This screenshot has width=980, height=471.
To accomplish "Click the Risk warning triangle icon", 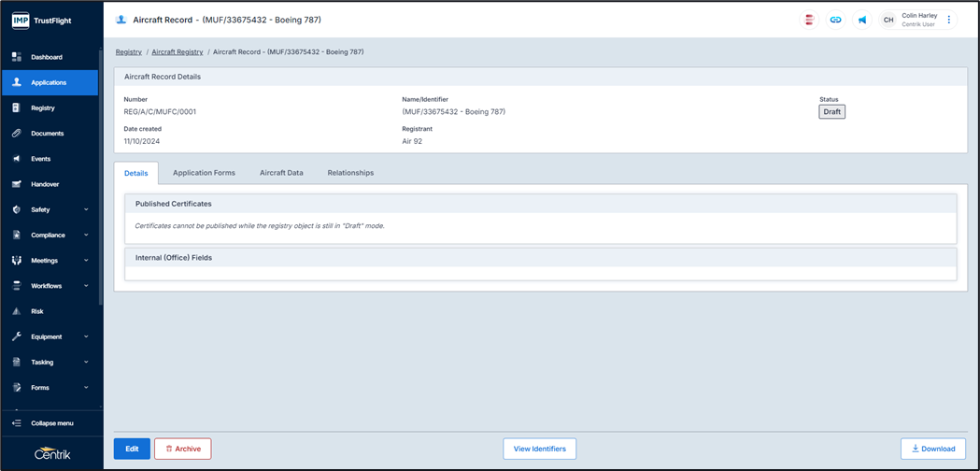I will 17,311.
